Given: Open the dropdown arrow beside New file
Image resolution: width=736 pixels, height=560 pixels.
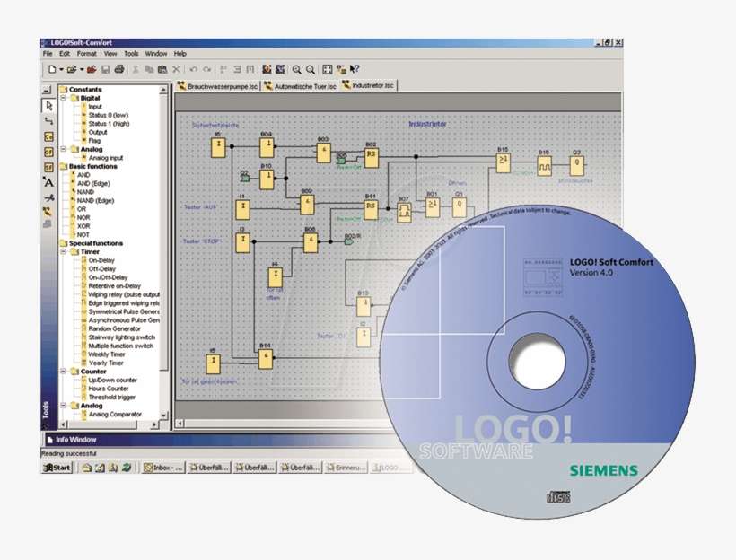Looking at the screenshot, I should pos(62,69).
